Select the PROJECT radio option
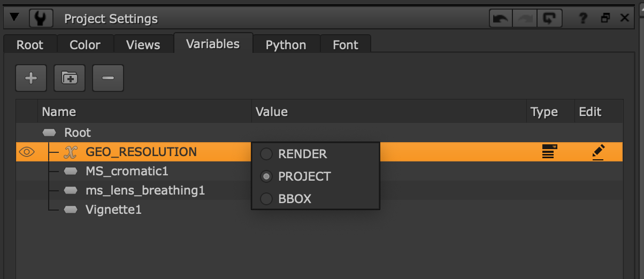The image size is (644, 279). (266, 176)
